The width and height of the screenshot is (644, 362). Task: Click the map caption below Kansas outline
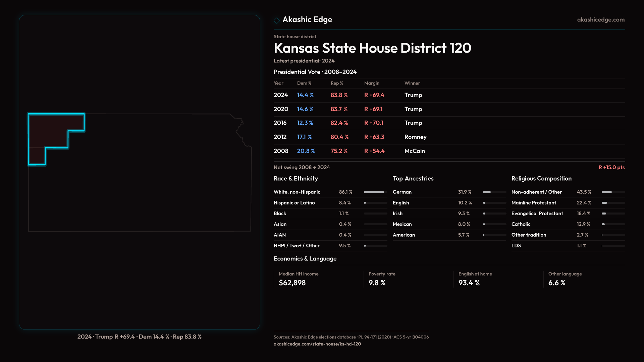tap(139, 337)
